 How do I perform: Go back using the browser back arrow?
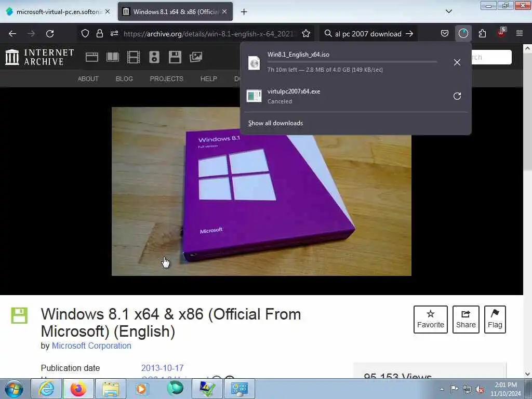(x=12, y=34)
